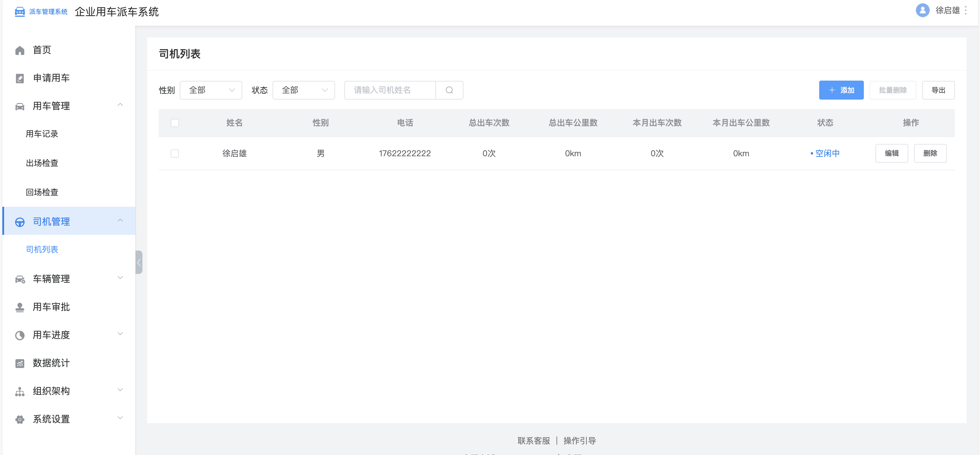This screenshot has height=455, width=980.
Task: Click the 派车管理系统 logo text
Action: 48,12
